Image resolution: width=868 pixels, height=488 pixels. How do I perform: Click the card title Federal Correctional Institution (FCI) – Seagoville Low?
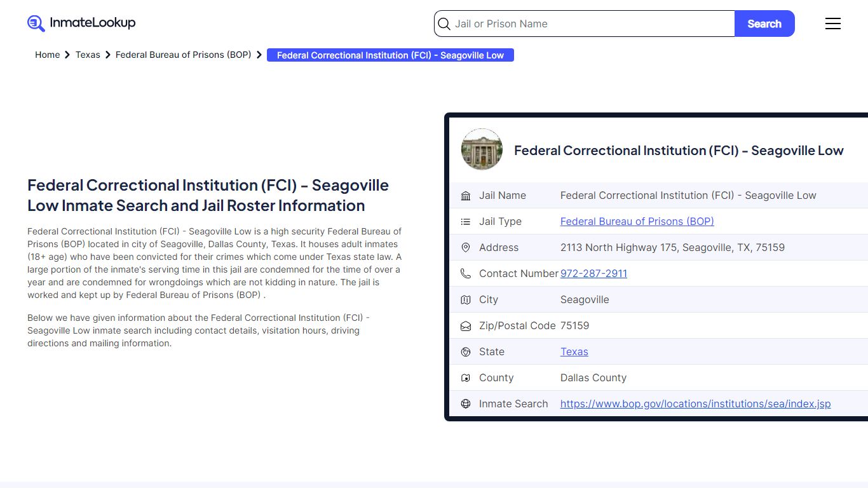tap(679, 150)
